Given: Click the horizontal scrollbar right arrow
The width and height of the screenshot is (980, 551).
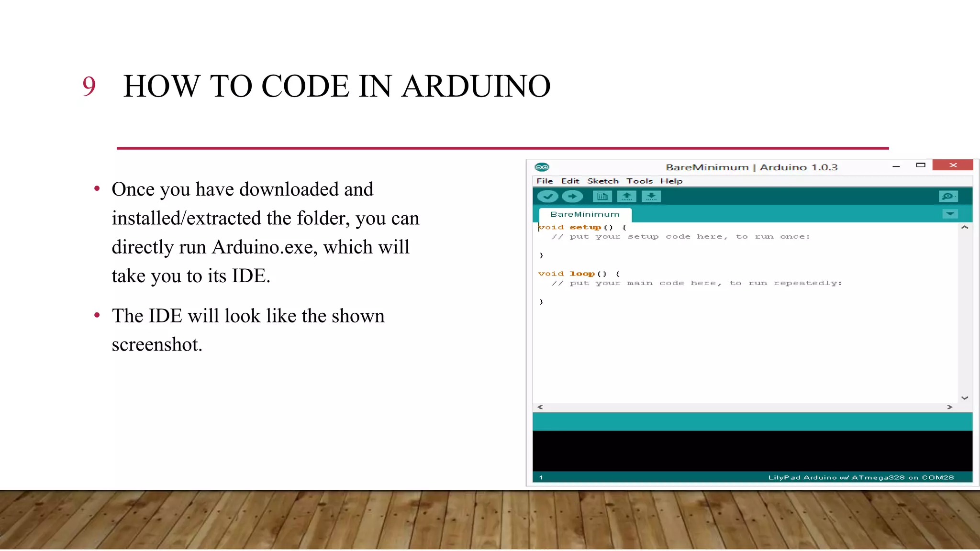Looking at the screenshot, I should point(949,407).
